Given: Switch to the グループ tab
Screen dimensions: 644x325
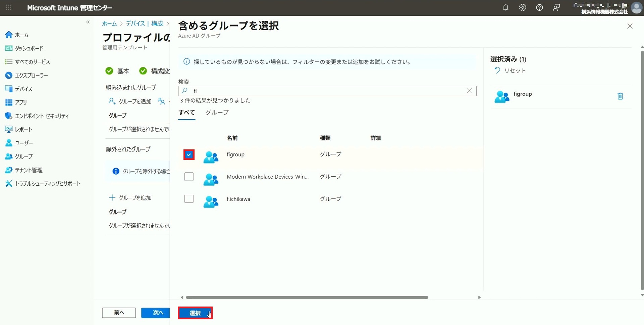Looking at the screenshot, I should (x=217, y=112).
